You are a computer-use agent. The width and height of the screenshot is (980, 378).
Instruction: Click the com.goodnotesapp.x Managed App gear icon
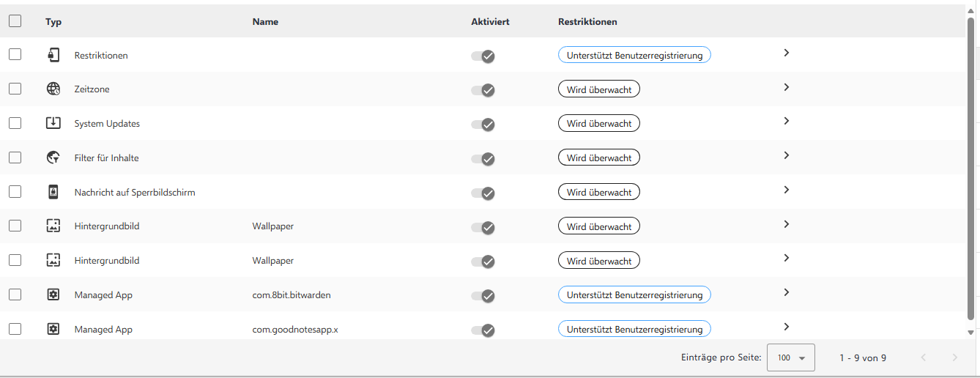[53, 329]
